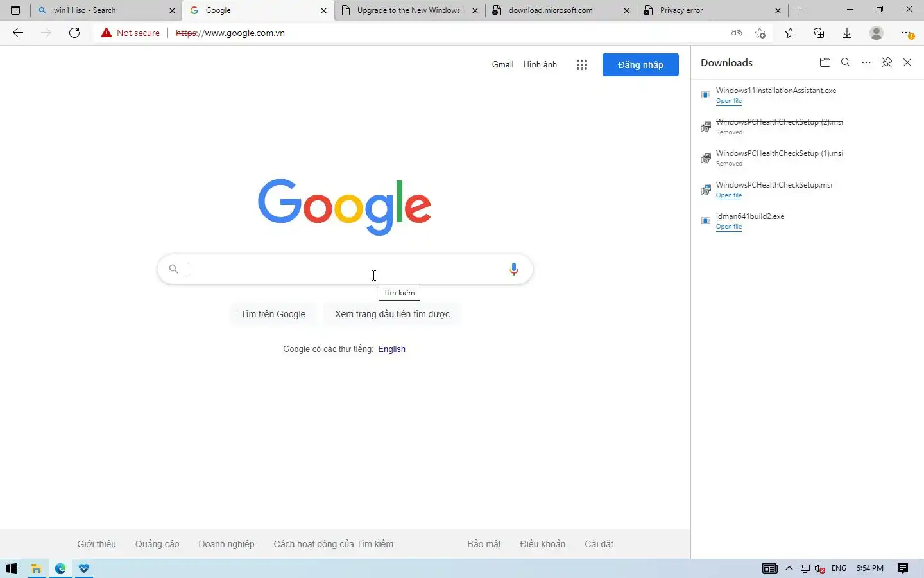The height and width of the screenshot is (578, 924).
Task: Add this page to favorites star
Action: pos(760,33)
